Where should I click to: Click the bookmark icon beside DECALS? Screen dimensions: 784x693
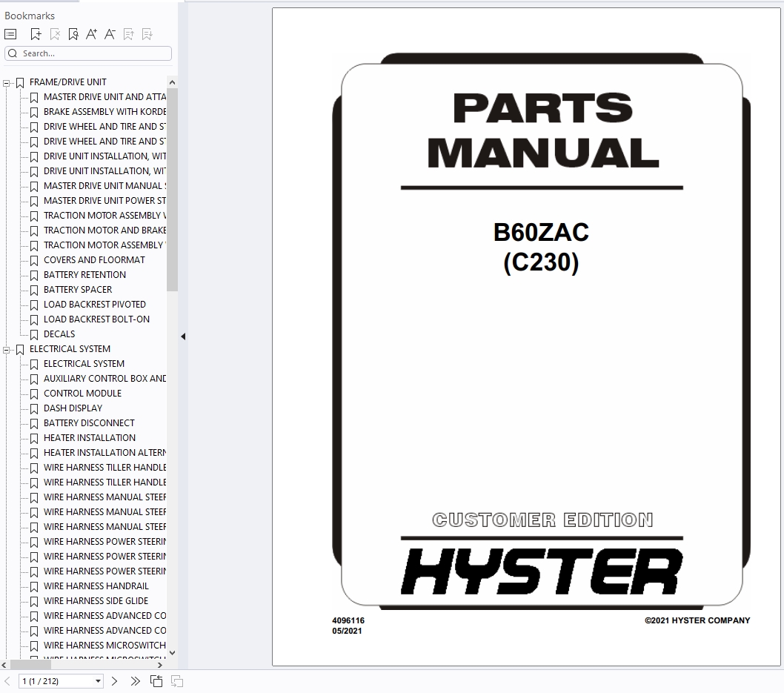coord(34,335)
